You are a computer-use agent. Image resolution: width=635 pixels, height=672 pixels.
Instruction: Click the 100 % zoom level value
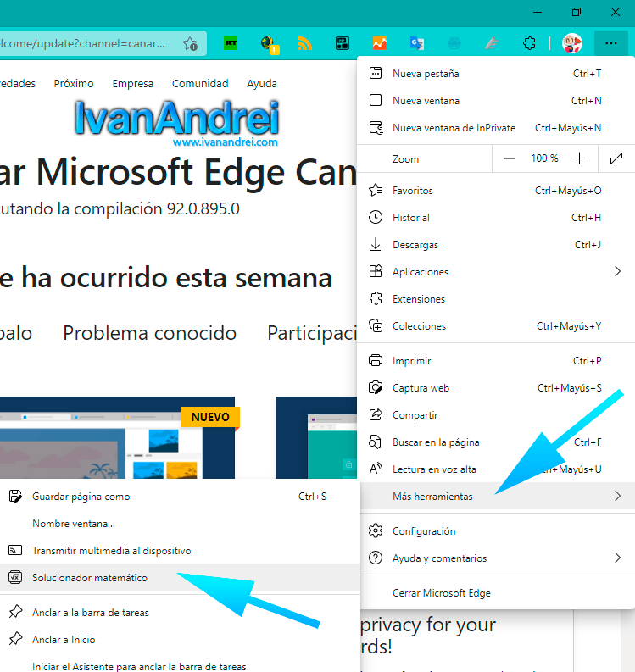(x=544, y=158)
